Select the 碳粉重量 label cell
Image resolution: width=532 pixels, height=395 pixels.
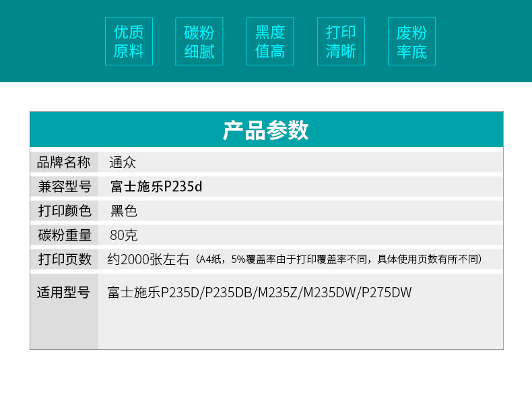coord(64,235)
